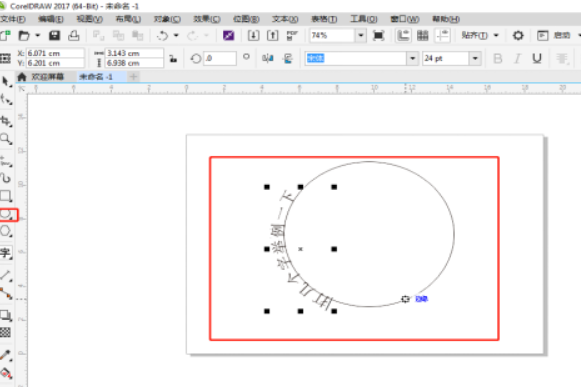Click the Open folder icon
Screen dimensions: 581x387
[x=24, y=36]
